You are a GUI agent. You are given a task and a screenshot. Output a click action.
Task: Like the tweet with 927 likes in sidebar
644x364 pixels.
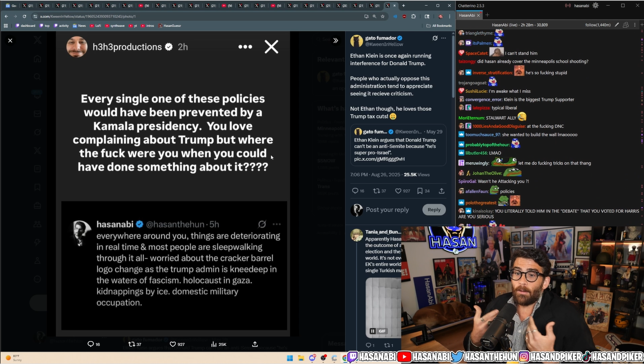tap(398, 191)
